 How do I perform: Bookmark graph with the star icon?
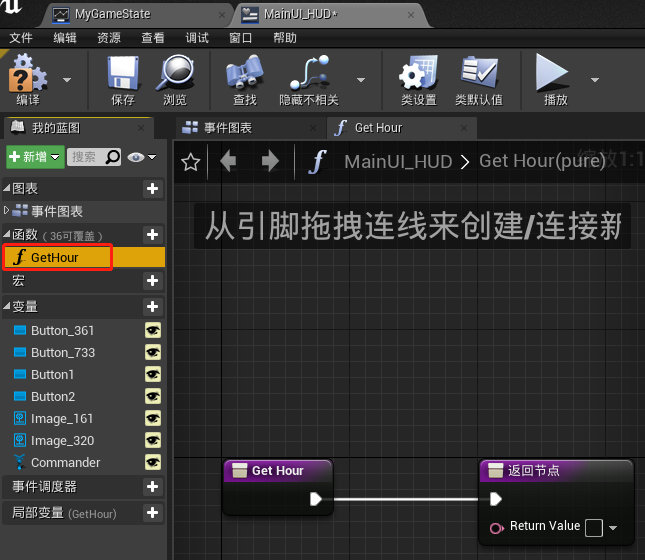click(x=190, y=162)
